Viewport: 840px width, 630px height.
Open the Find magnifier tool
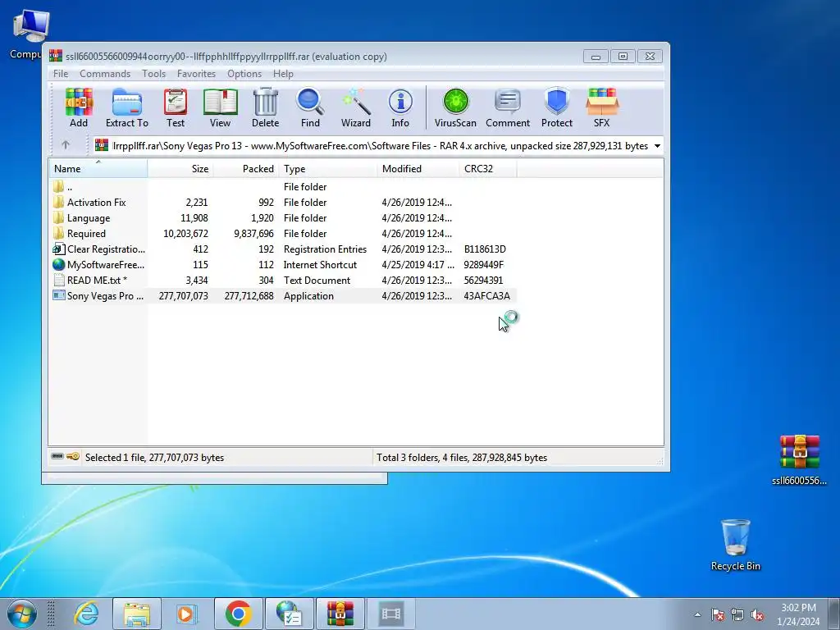point(310,107)
